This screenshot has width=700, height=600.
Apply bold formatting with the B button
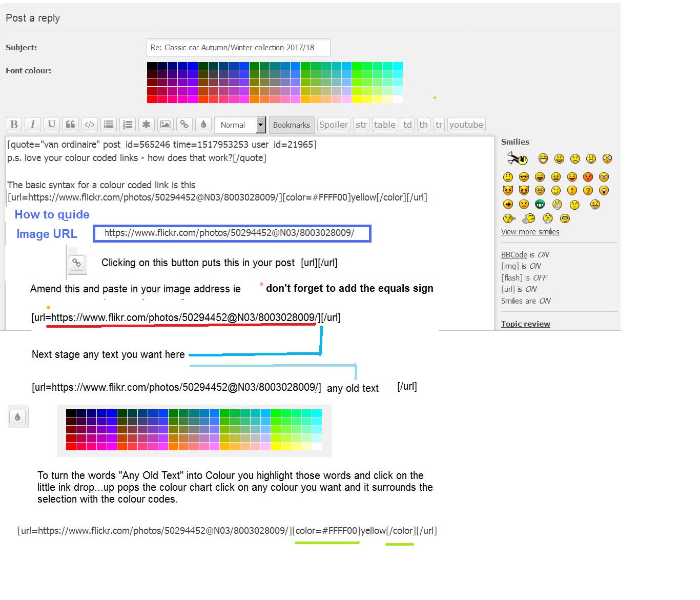pyautogui.click(x=14, y=125)
